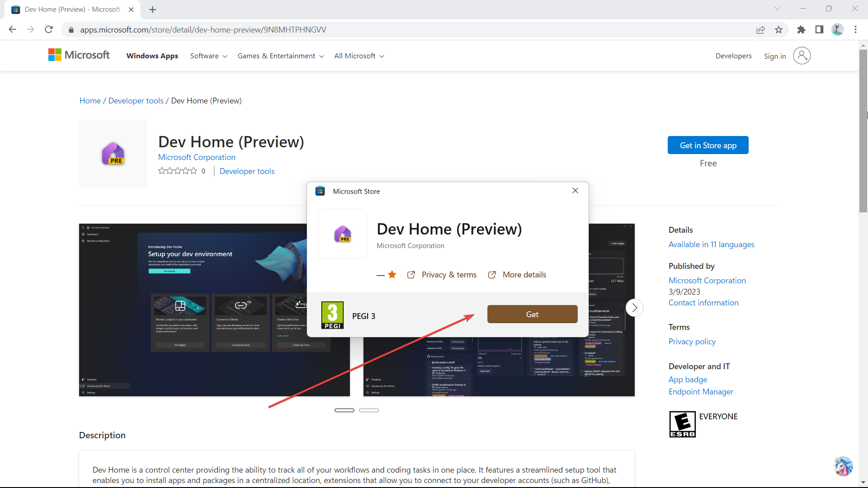868x488 pixels.
Task: Click the Get button in the dialog
Action: click(x=532, y=314)
